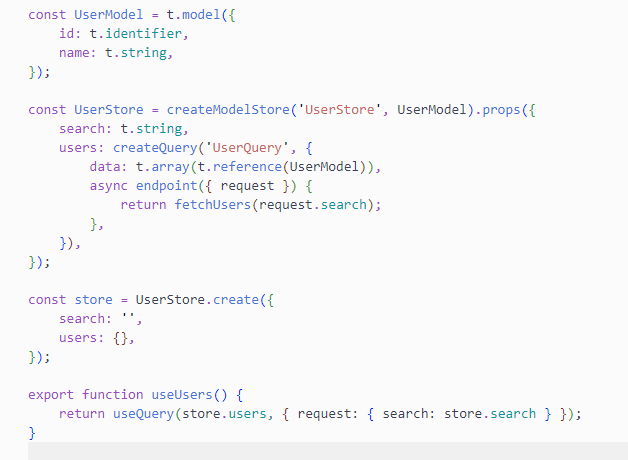Screen dimensions: 628x460
Task: Click 'useUsers' function name
Action: point(182,395)
